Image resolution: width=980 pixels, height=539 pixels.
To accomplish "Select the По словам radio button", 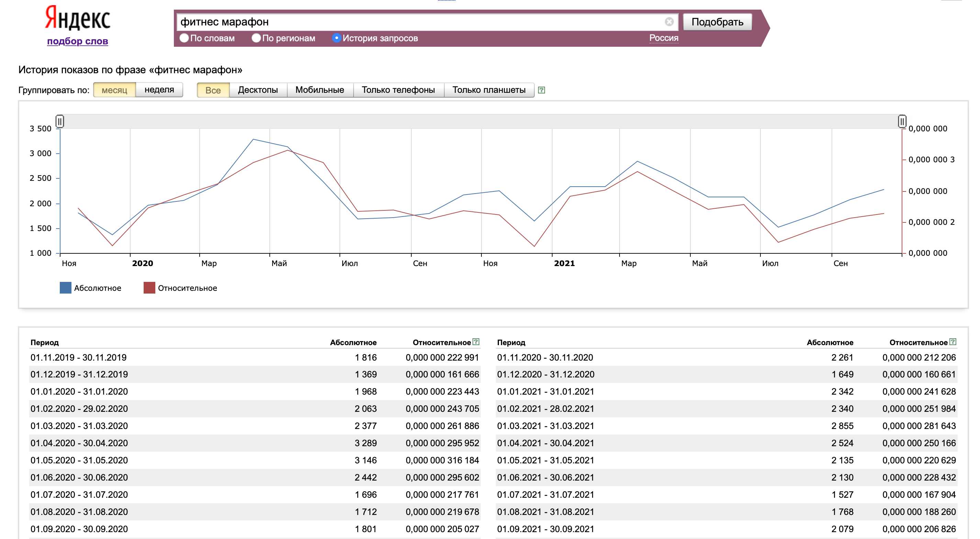I will pyautogui.click(x=184, y=38).
